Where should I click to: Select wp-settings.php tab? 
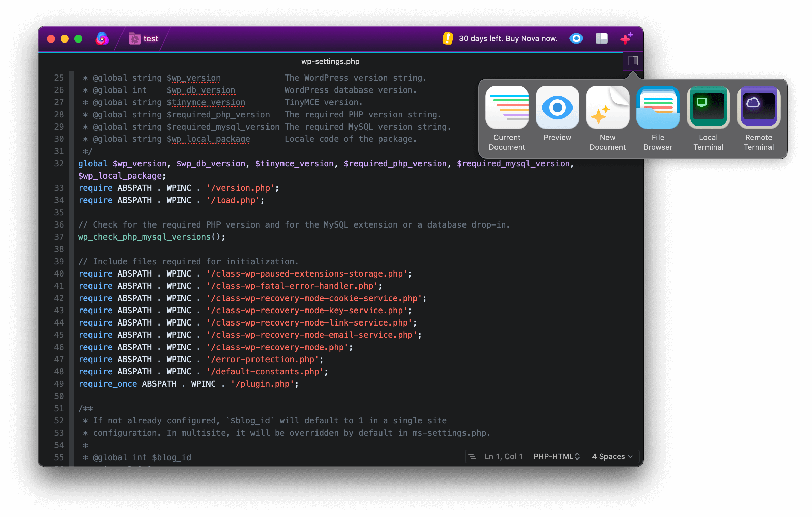(329, 61)
